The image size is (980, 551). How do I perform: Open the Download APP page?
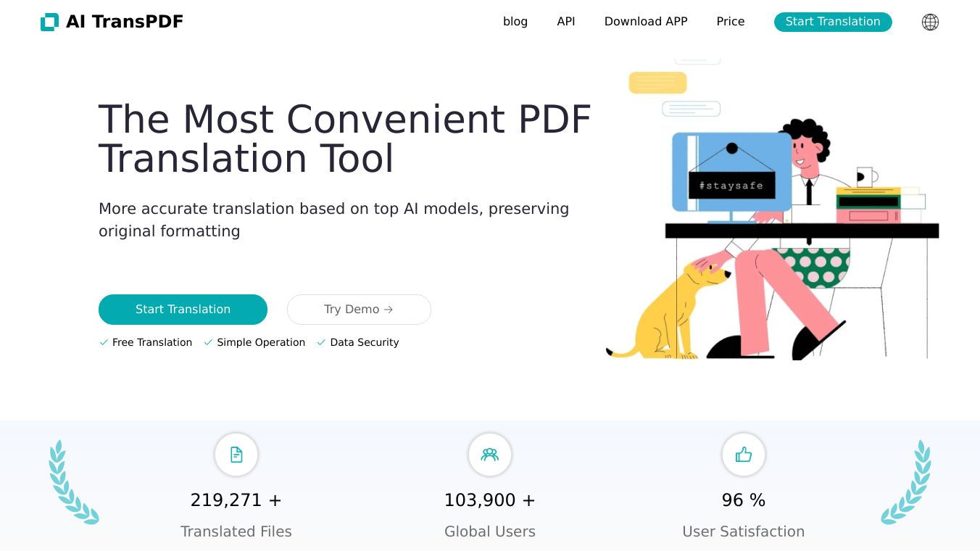click(646, 22)
